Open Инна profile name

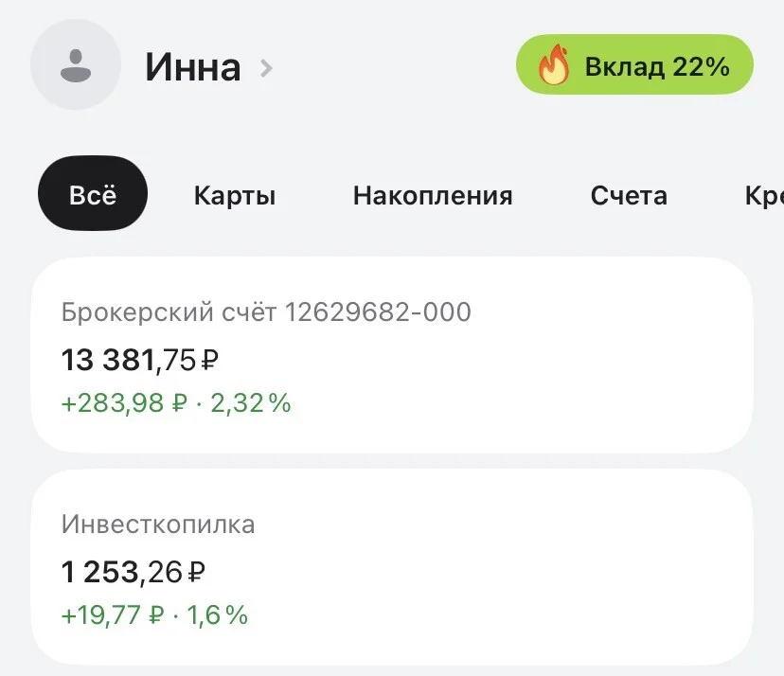[x=193, y=67]
